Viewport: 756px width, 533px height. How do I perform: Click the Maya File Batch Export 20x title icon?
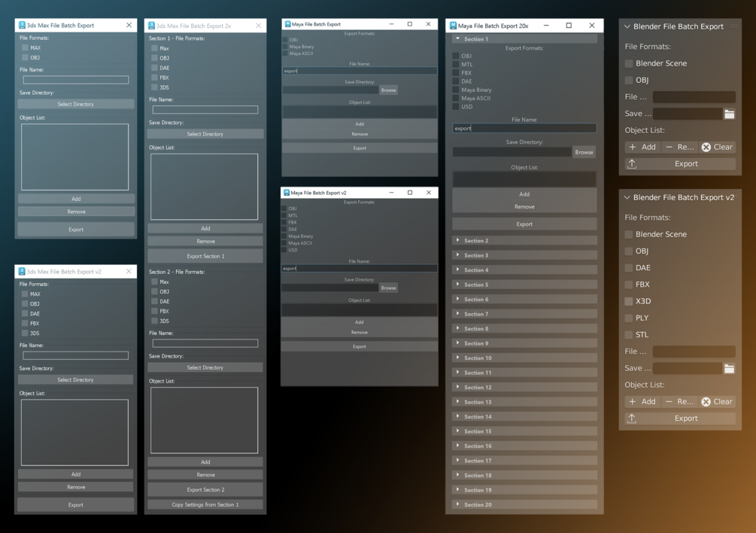tap(453, 26)
